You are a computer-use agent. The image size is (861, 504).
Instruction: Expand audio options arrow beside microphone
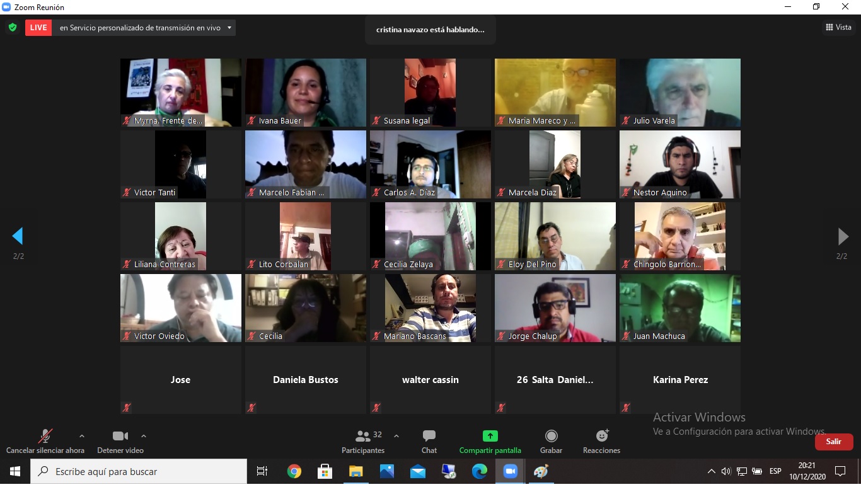(81, 436)
